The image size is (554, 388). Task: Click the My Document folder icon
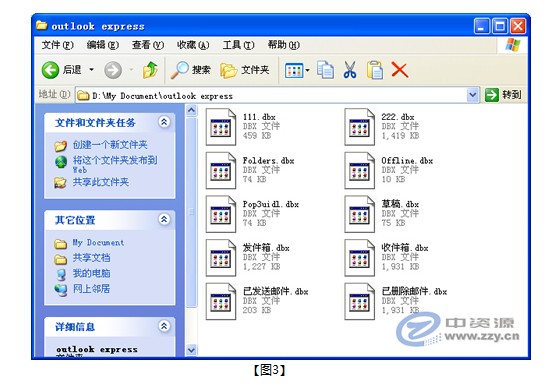61,244
